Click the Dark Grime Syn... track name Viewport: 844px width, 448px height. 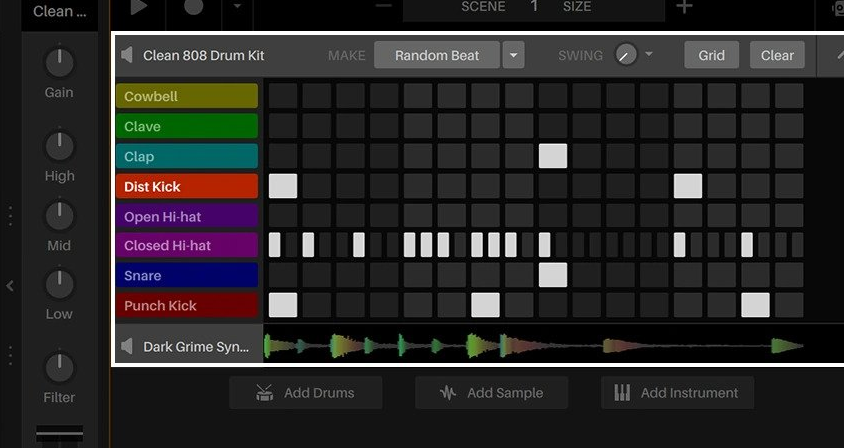196,346
